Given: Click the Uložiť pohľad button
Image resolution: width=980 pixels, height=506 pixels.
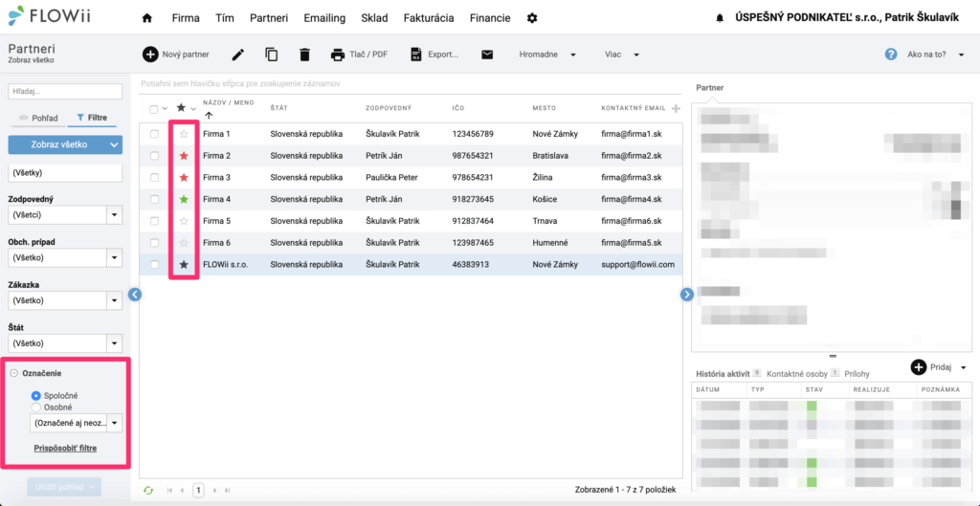Looking at the screenshot, I should coord(64,487).
